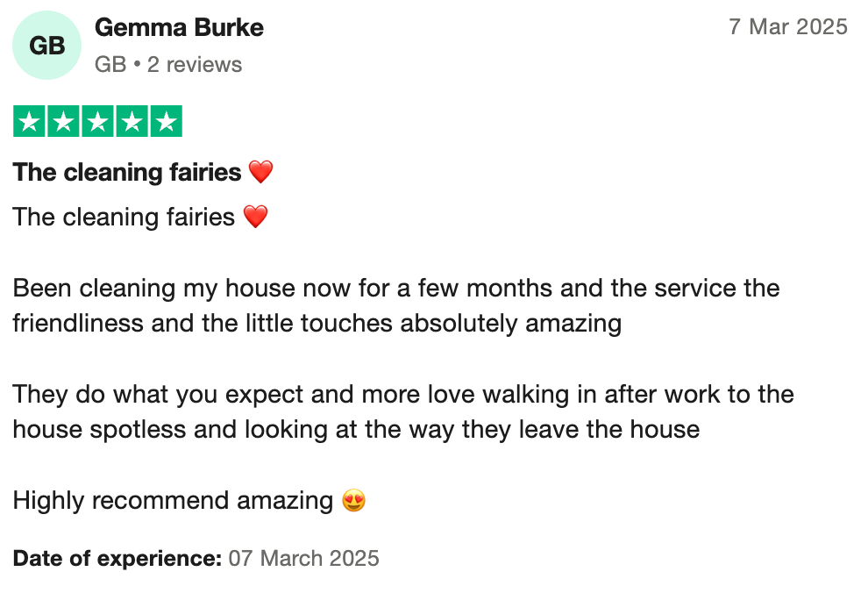This screenshot has width=868, height=593.
Task: Click the fourth green rating star
Action: 132,122
